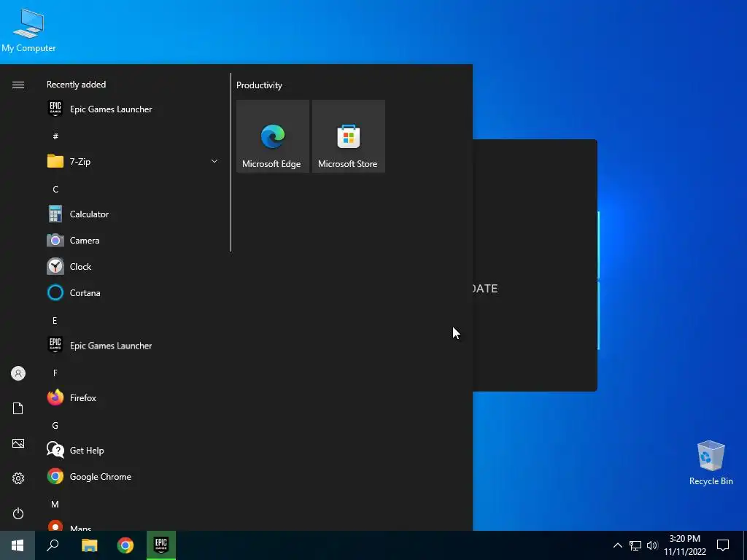Open Documents from the Start sidebar

[x=18, y=408]
